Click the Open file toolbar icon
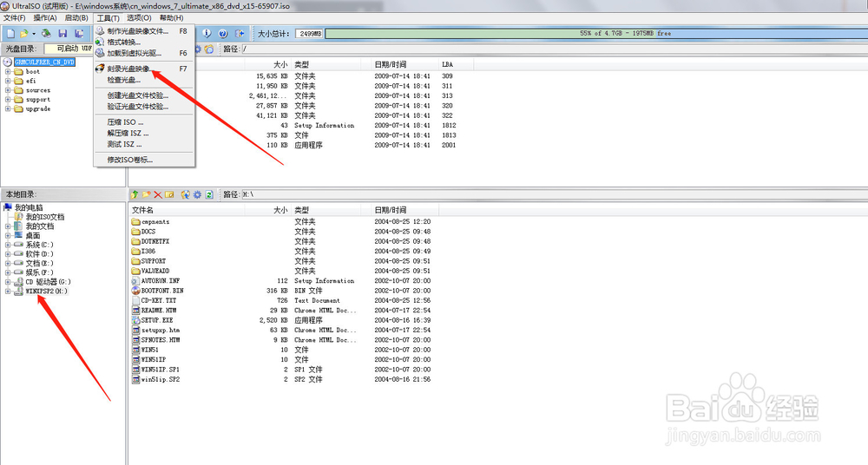This screenshot has width=868, height=465. point(24,34)
